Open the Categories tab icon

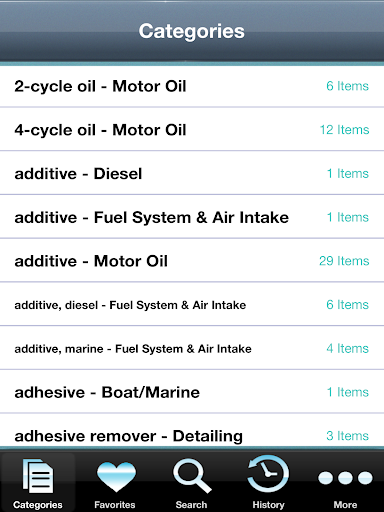38,476
